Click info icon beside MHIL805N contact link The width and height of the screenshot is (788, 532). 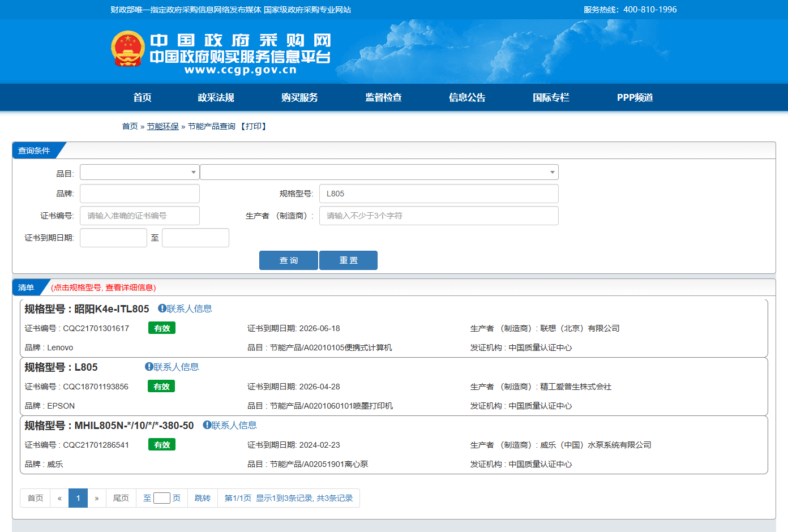click(x=207, y=425)
